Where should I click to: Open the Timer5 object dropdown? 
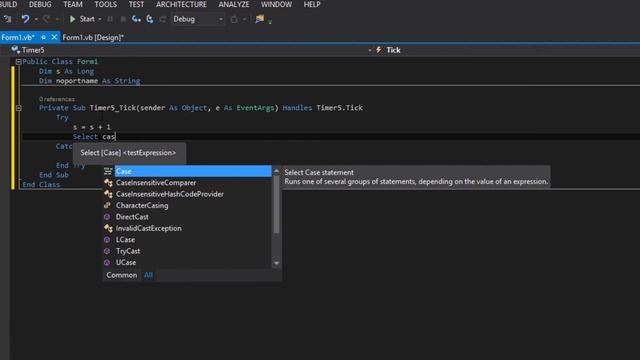pos(191,50)
